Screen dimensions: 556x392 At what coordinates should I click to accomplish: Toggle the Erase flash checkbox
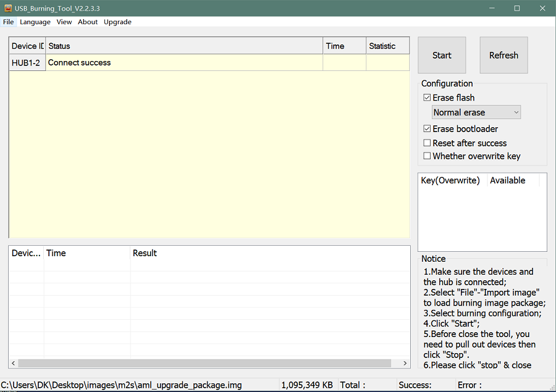click(427, 98)
